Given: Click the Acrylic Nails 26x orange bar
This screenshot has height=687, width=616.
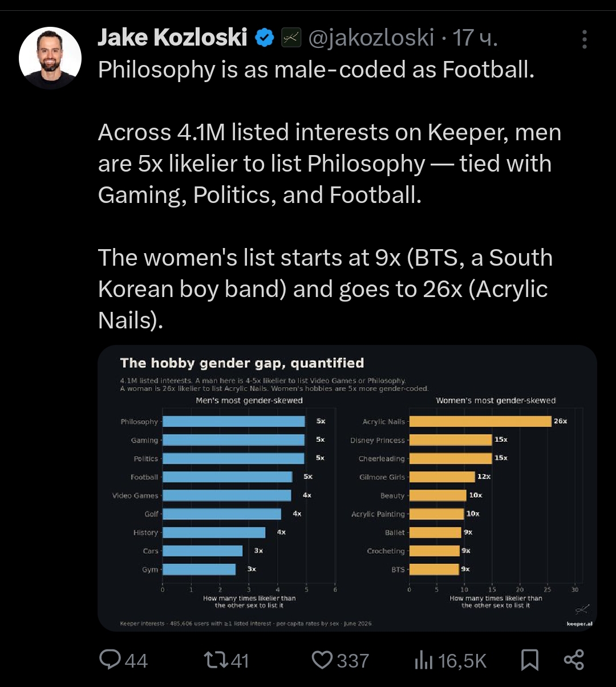Looking at the screenshot, I should pyautogui.click(x=480, y=421).
